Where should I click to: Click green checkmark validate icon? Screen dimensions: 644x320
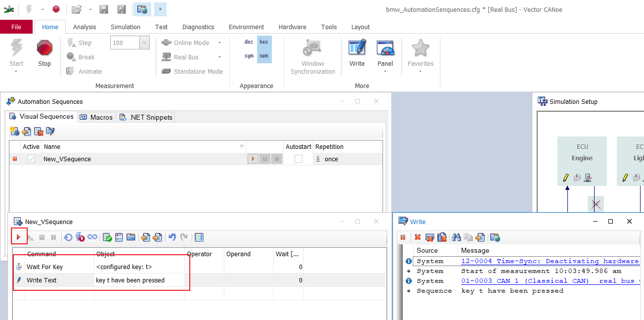[x=107, y=237]
